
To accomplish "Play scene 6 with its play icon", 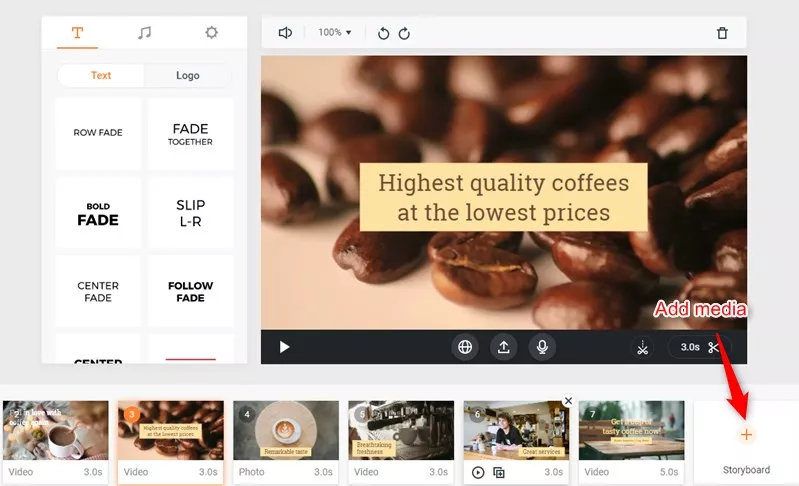I will tap(478, 473).
